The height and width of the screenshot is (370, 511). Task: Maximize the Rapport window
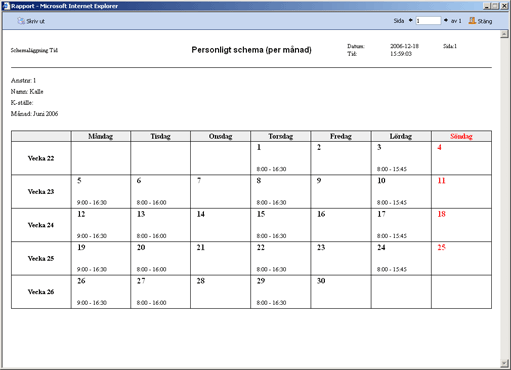pos(495,6)
